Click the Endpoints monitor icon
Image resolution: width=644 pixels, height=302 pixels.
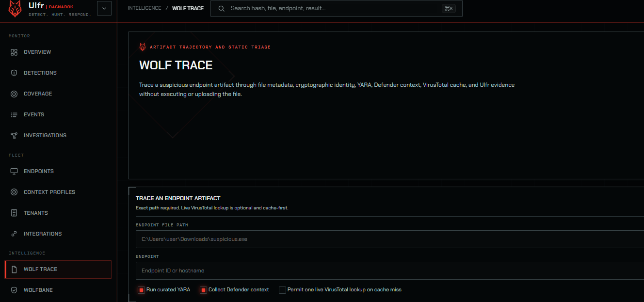pos(14,171)
